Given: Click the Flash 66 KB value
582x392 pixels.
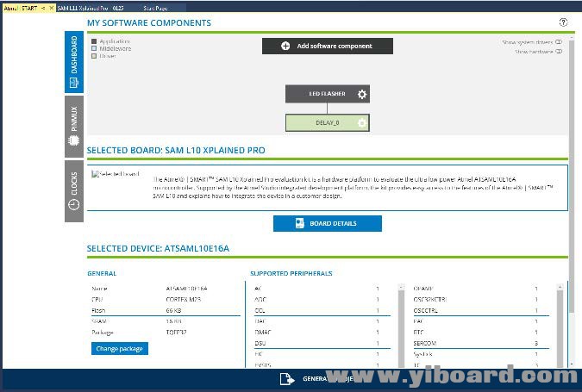Looking at the screenshot, I should click(x=173, y=310).
